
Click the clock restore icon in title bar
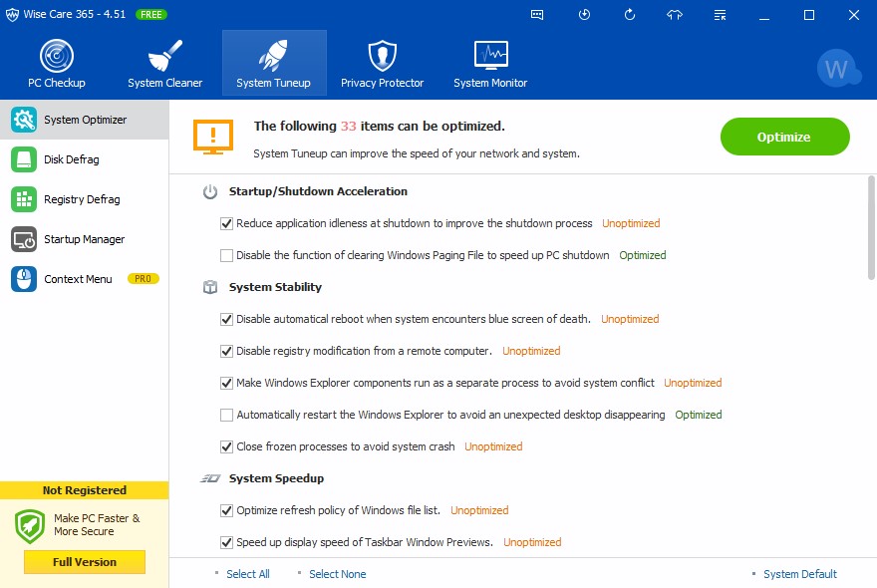point(585,15)
